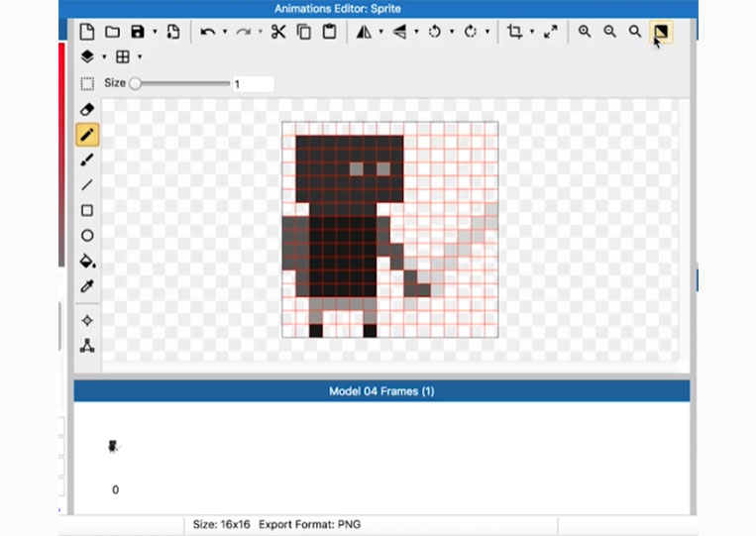The width and height of the screenshot is (756, 536).
Task: Select the Paint Bucket fill tool
Action: tap(87, 261)
